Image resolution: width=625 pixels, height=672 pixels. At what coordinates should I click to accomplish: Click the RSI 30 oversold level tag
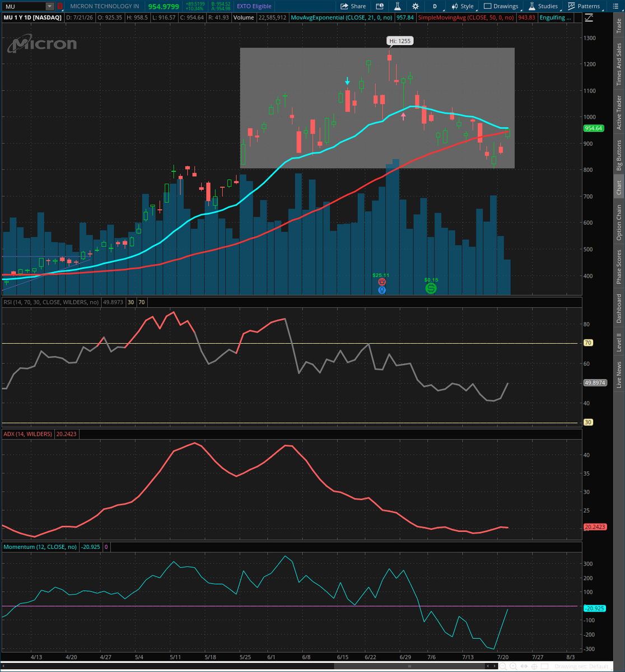pyautogui.click(x=589, y=422)
